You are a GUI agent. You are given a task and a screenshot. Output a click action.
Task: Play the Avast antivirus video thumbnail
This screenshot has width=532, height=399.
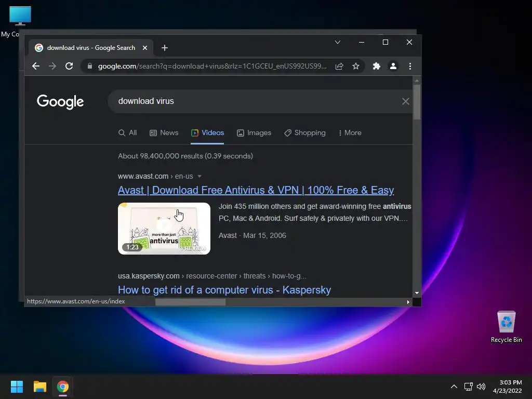(x=164, y=229)
